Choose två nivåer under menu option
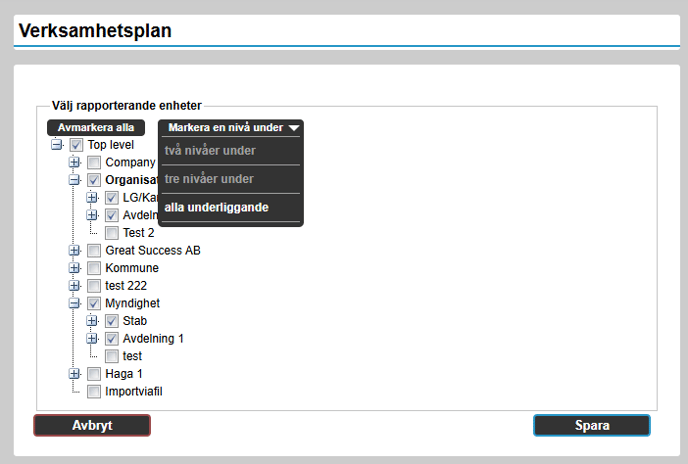The width and height of the screenshot is (688, 464). pyautogui.click(x=231, y=151)
